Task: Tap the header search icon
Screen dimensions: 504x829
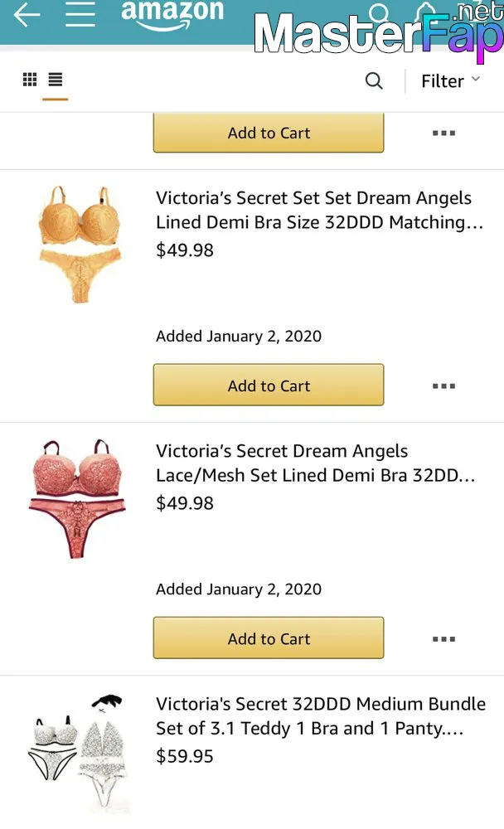Action: click(x=379, y=12)
